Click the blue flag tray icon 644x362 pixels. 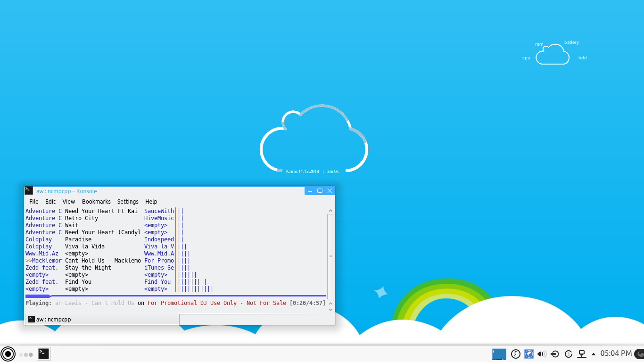tap(529, 354)
